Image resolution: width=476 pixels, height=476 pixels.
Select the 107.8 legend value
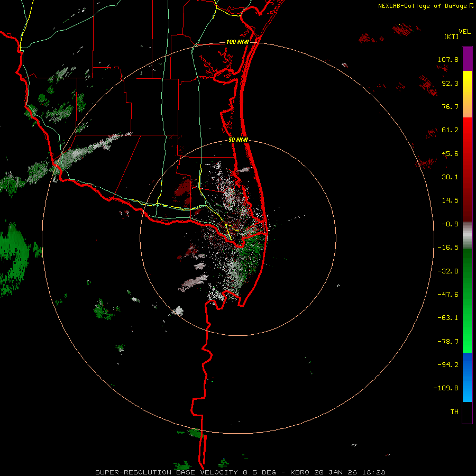tap(448, 59)
